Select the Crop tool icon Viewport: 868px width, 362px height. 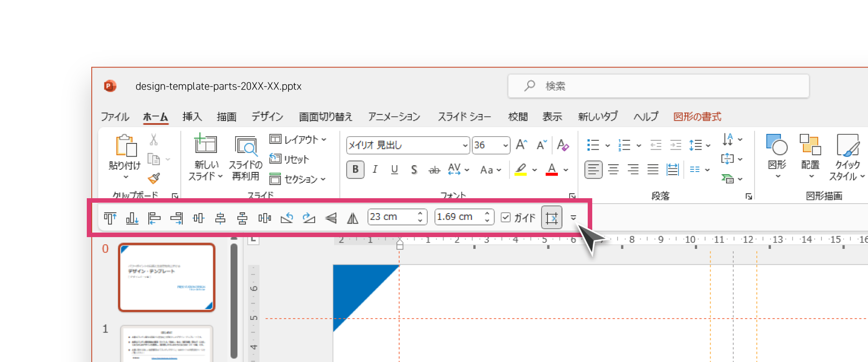[x=552, y=218]
